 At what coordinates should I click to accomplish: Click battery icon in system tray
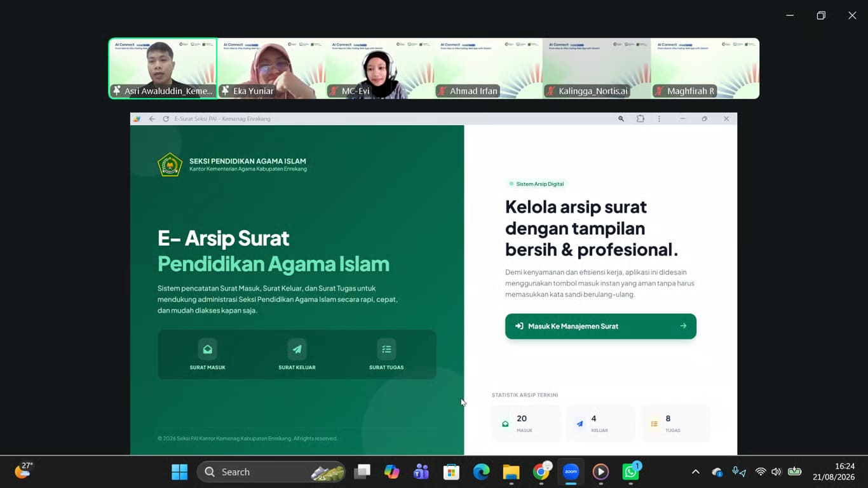click(794, 471)
